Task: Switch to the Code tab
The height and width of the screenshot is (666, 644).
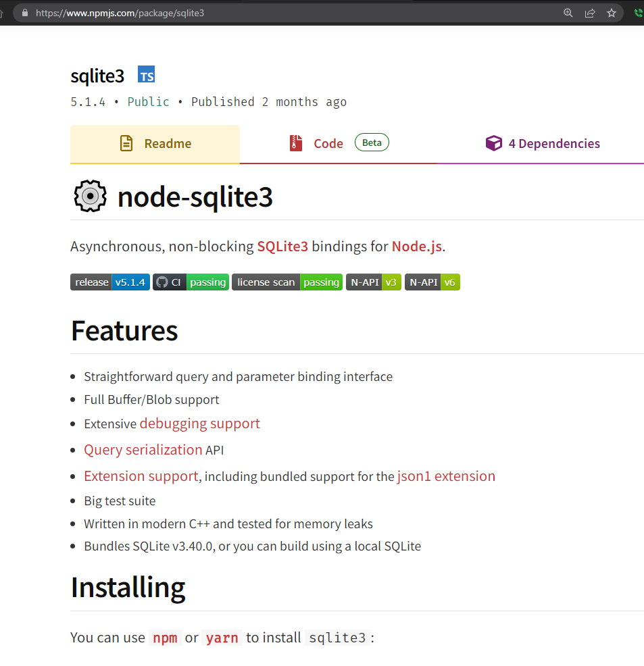Action: pyautogui.click(x=338, y=144)
